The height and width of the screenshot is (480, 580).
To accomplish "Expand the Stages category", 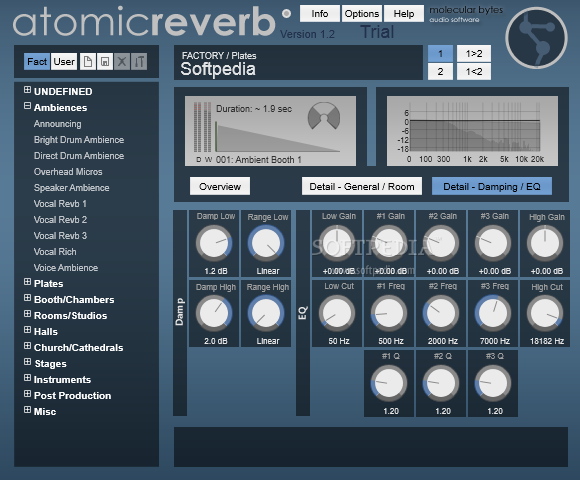I will (27, 362).
